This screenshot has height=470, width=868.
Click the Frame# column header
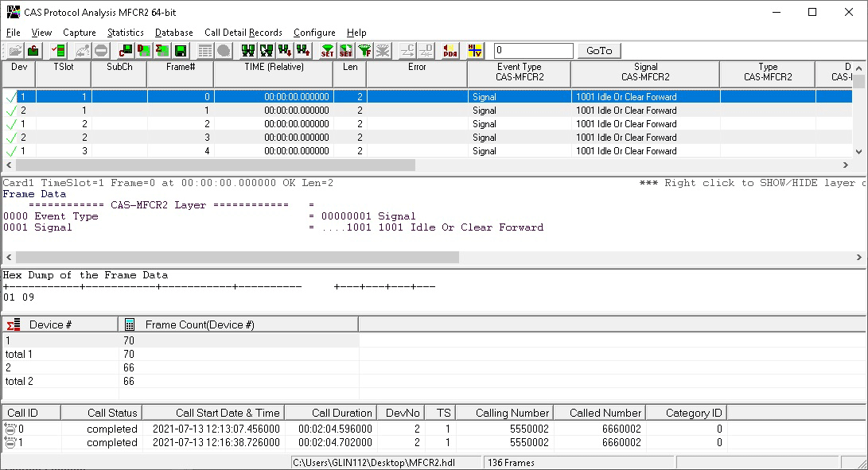pos(181,74)
